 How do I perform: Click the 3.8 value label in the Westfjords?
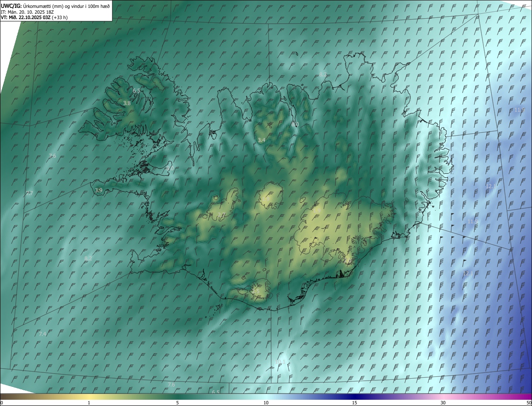pos(127,103)
